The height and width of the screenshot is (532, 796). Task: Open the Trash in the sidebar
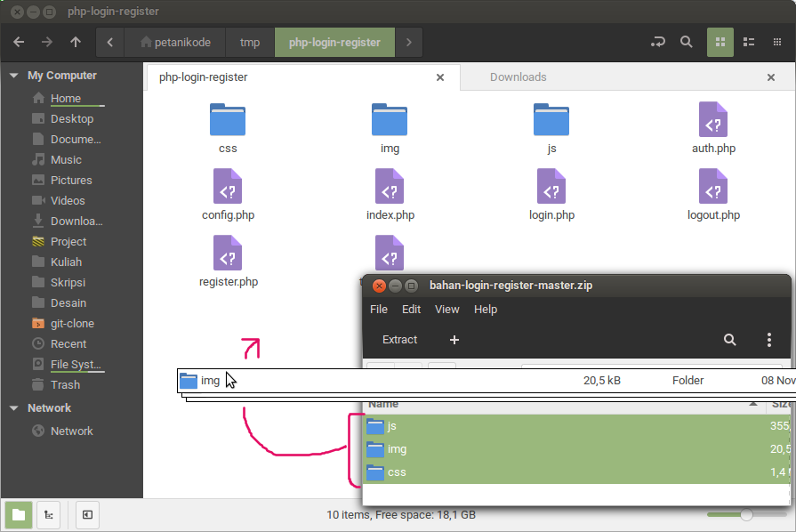tap(65, 385)
